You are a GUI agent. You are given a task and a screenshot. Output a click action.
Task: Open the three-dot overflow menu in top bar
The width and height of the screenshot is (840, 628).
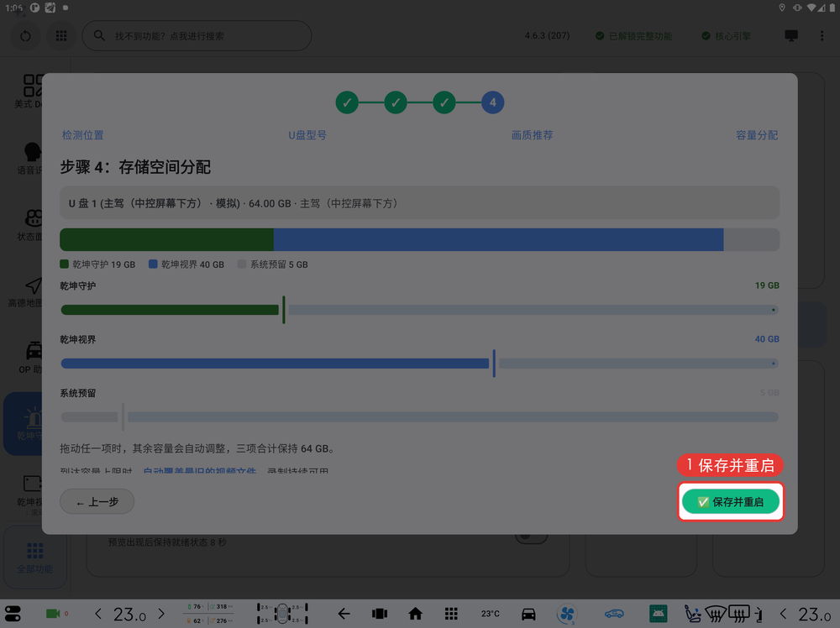[x=822, y=36]
